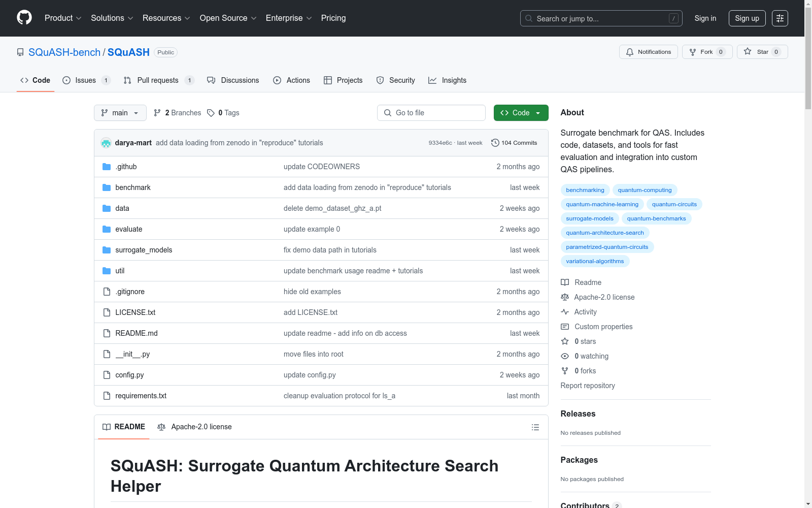
Task: Open the green Code dropdown
Action: point(521,113)
